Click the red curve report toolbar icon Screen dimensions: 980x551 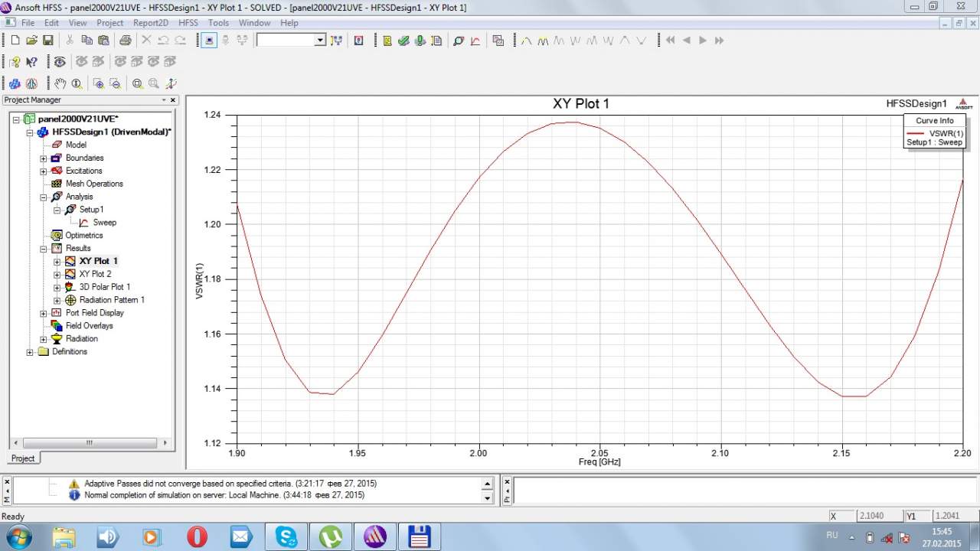click(x=475, y=41)
